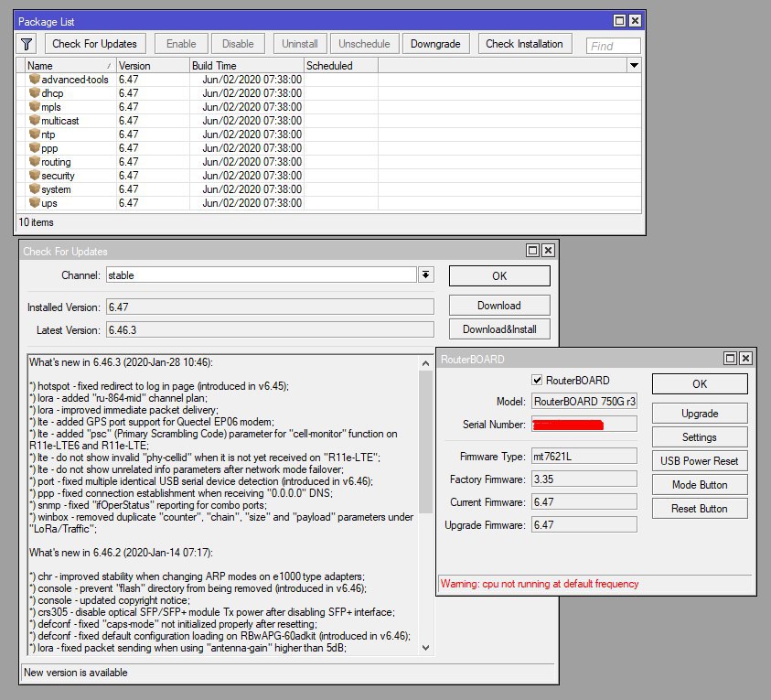
Task: Click the Installed Version field
Action: point(270,307)
